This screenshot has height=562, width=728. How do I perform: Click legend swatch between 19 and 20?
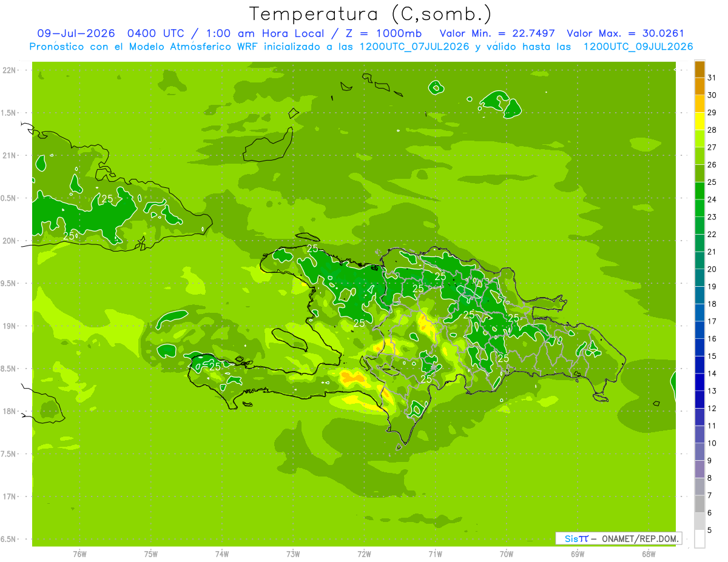[699, 278]
